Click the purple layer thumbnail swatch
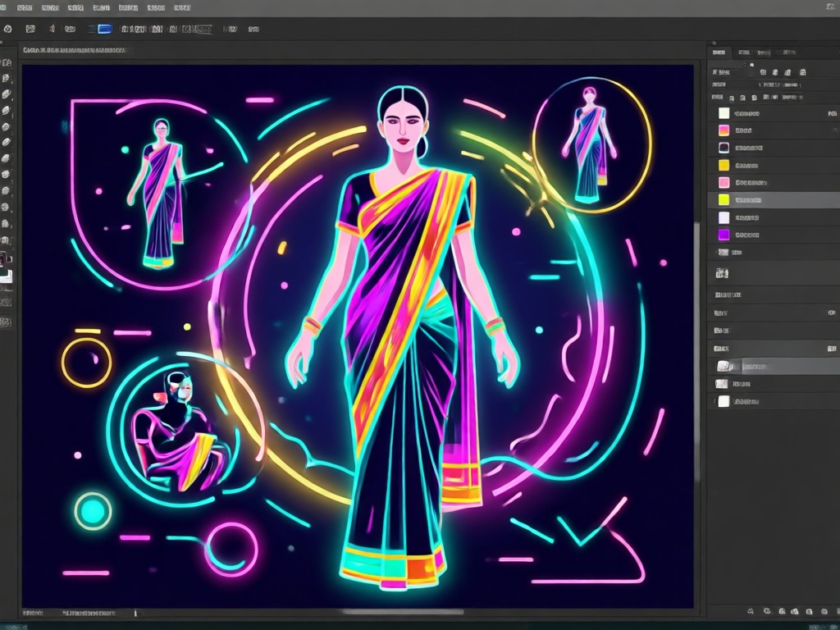This screenshot has height=630, width=840. 724,235
